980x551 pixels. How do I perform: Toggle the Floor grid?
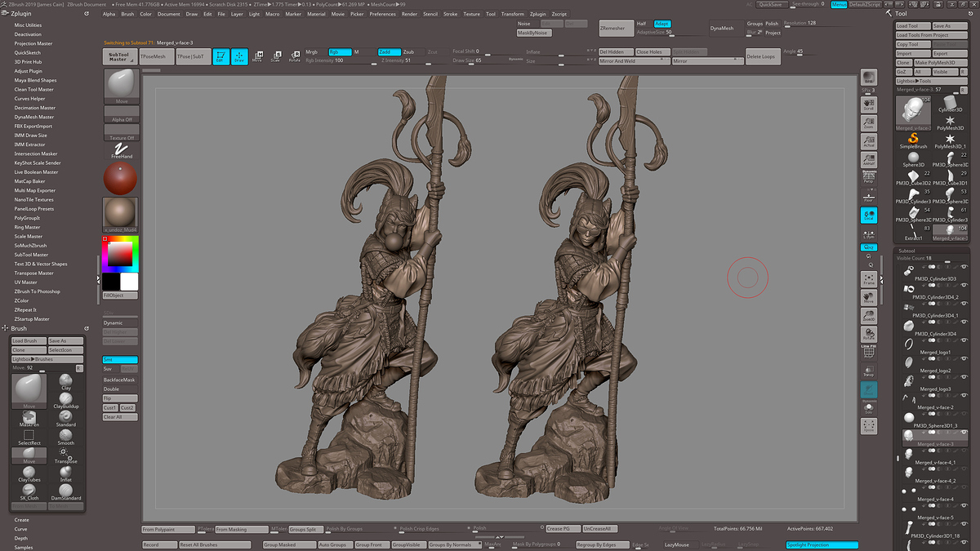point(869,196)
